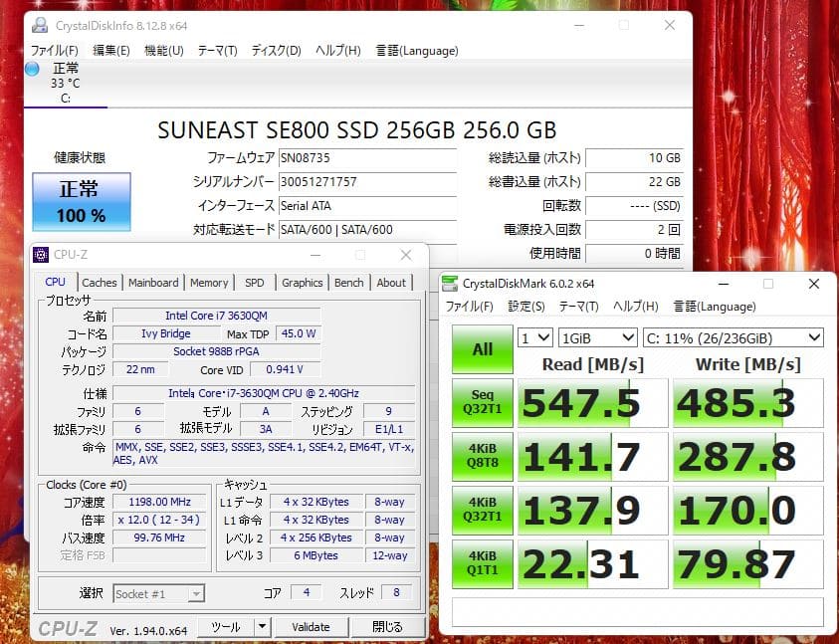This screenshot has width=839, height=644.
Task: Open 機能(U) menu in CrystalDiskInfo
Action: coord(164,51)
